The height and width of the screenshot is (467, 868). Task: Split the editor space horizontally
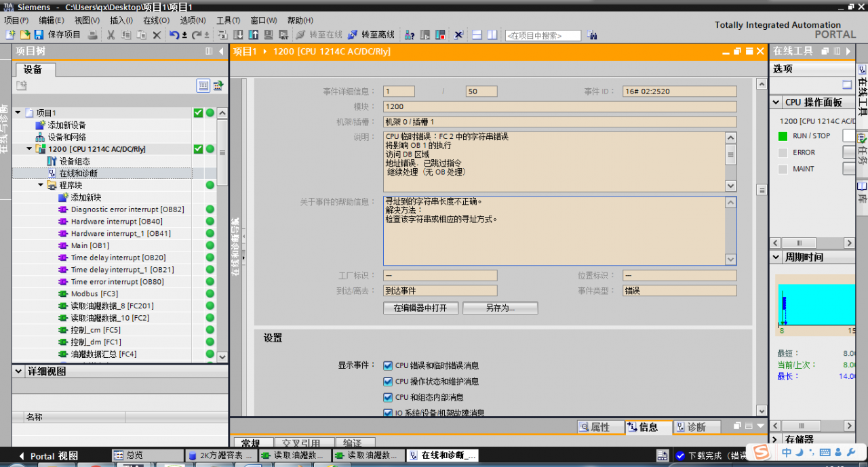[477, 35]
